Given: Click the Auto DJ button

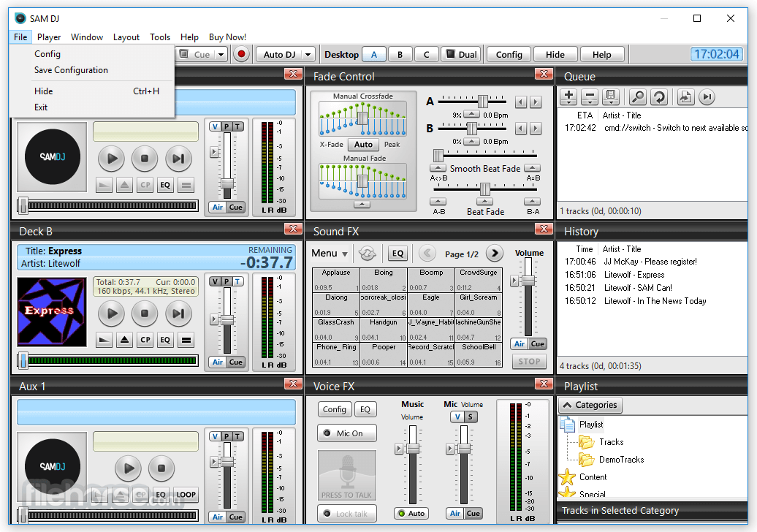Looking at the screenshot, I should (279, 55).
